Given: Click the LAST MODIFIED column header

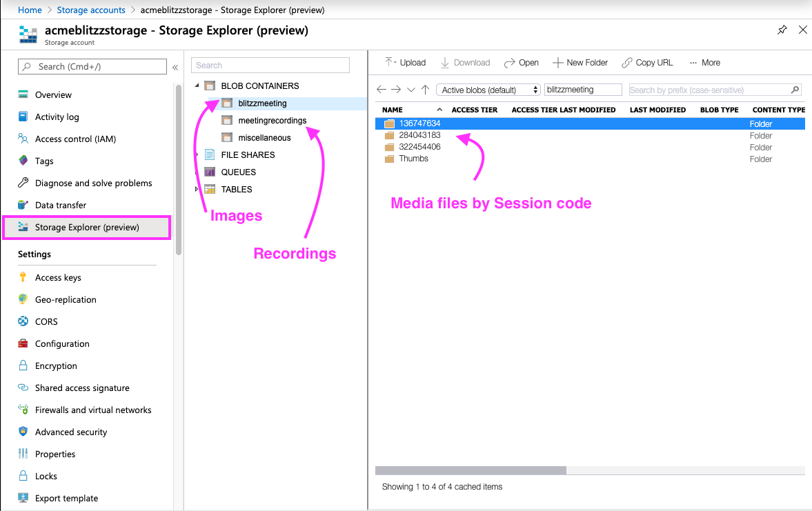Looking at the screenshot, I should coord(657,110).
